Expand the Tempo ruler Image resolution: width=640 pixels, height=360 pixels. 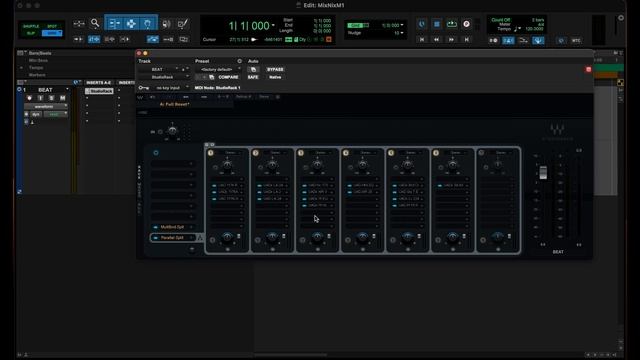tap(21, 68)
